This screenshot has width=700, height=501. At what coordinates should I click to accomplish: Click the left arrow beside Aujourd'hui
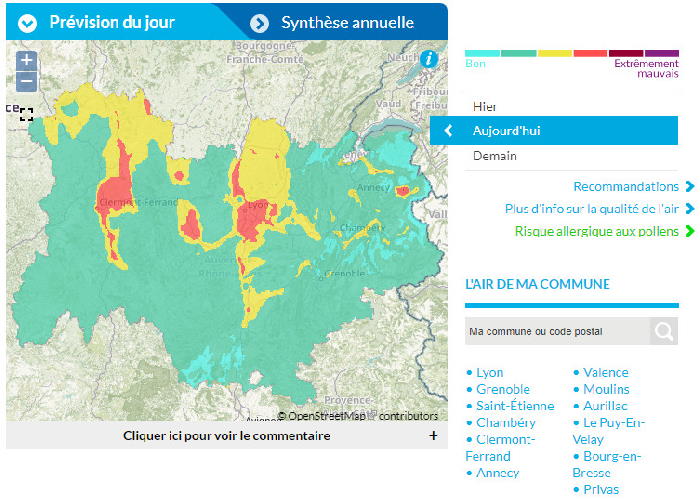click(449, 131)
